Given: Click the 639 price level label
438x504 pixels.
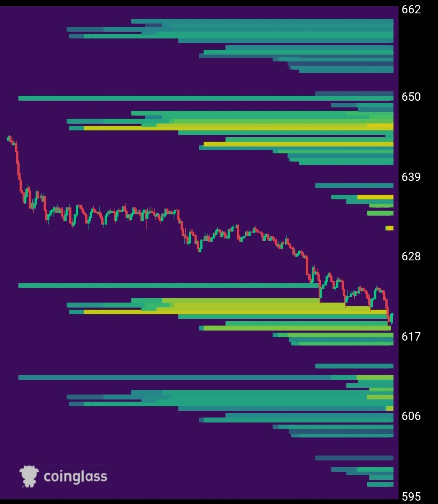Looking at the screenshot, I should tap(411, 177).
